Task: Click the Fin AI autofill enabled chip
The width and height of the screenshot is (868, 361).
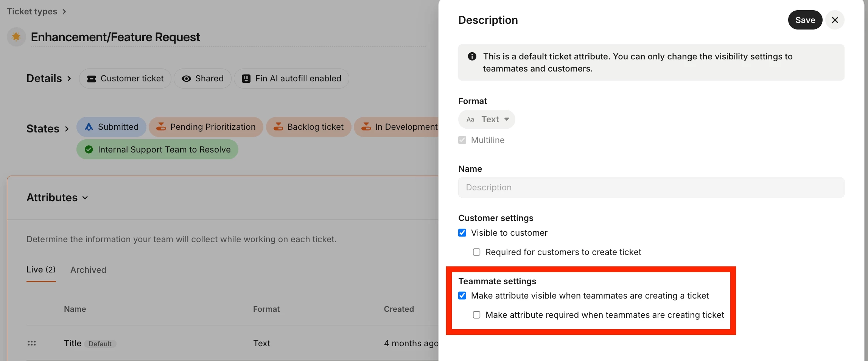Action: tap(291, 78)
